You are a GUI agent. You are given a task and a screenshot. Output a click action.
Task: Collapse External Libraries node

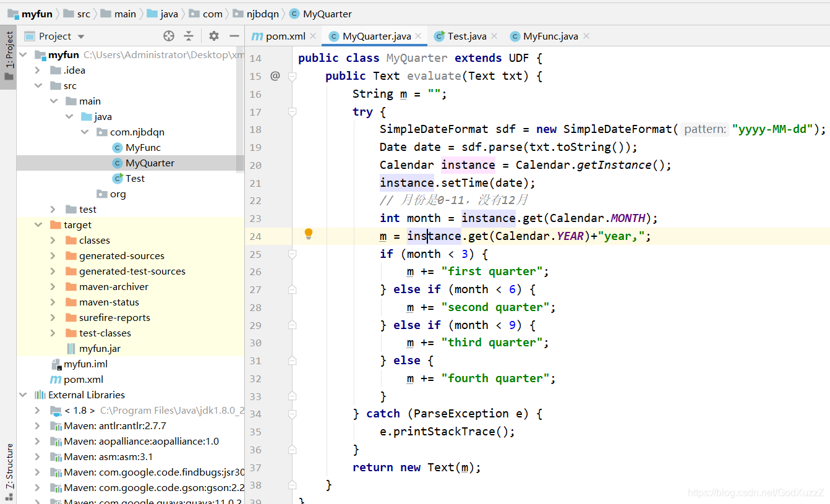pyautogui.click(x=23, y=395)
